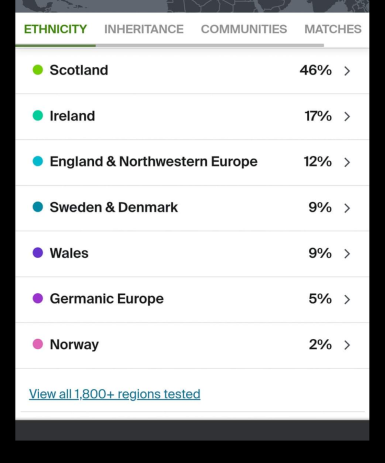Screen dimensions: 385x463
Task: Select the England & Northwestern Europe label
Action: coord(153,162)
